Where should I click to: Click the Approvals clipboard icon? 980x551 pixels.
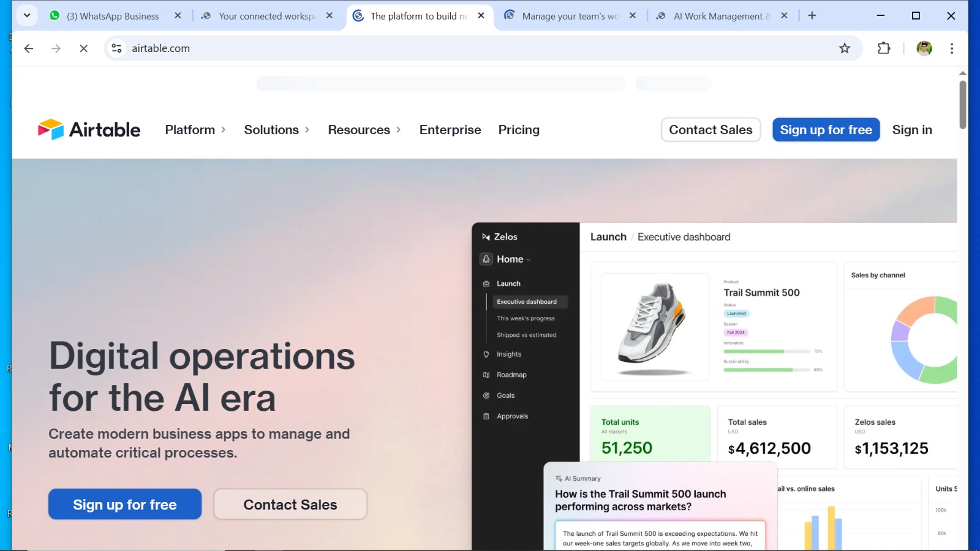pos(486,416)
